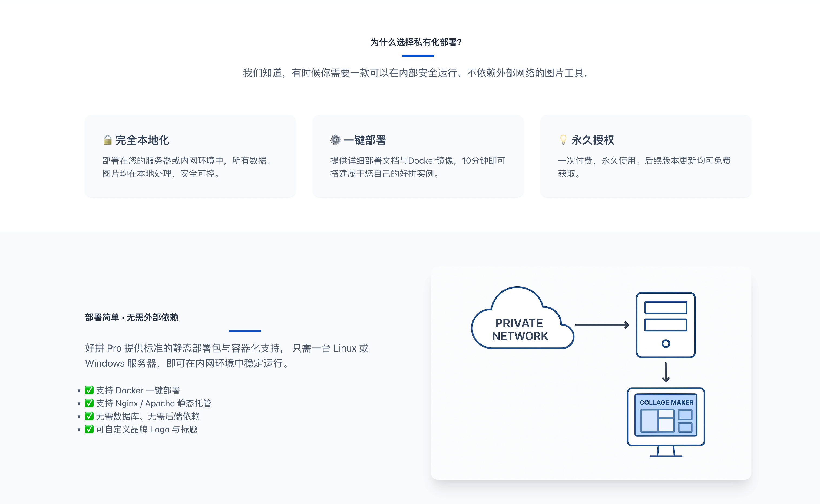Click the lock icon beside 完全本地化
Screen dimensions: 820x504
107,140
